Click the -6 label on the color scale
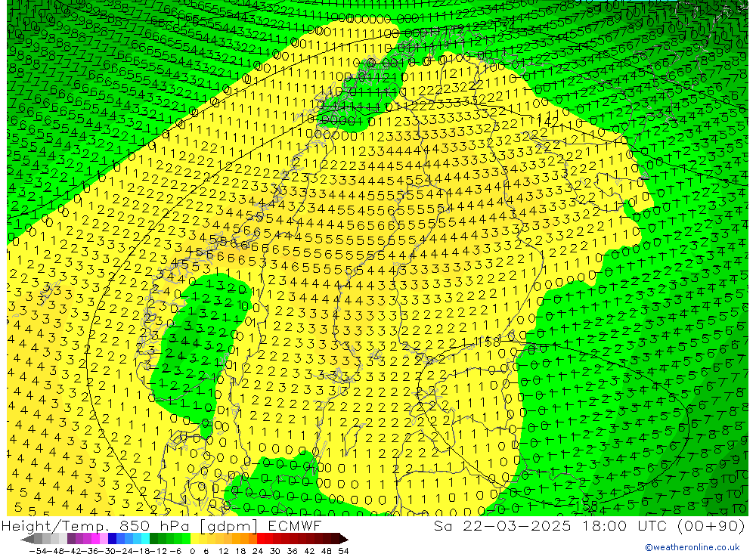The height and width of the screenshot is (554, 756). coord(175,551)
